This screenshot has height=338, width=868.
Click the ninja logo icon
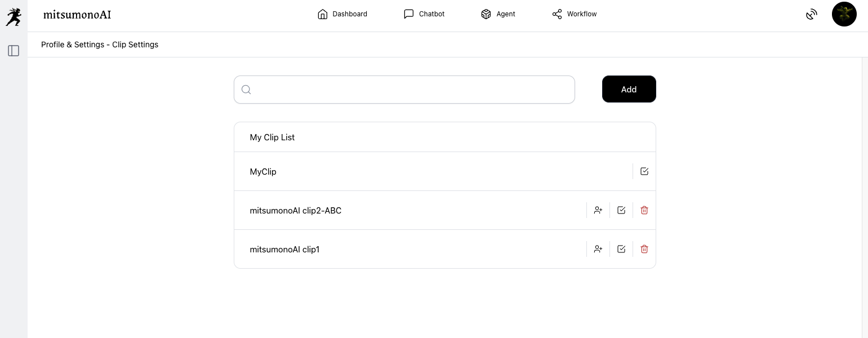(x=14, y=17)
